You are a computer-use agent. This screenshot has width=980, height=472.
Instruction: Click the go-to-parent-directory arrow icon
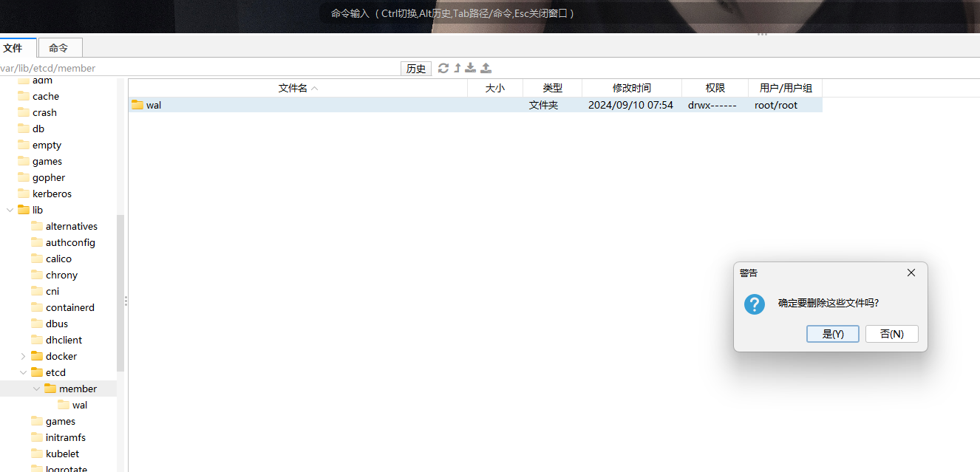coord(457,68)
